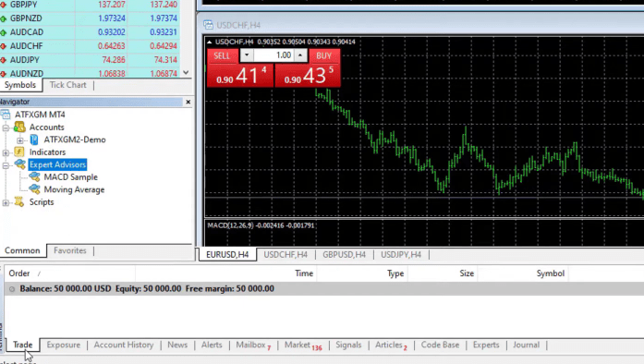Click the AUDNZD down arrow icon

coord(4,74)
